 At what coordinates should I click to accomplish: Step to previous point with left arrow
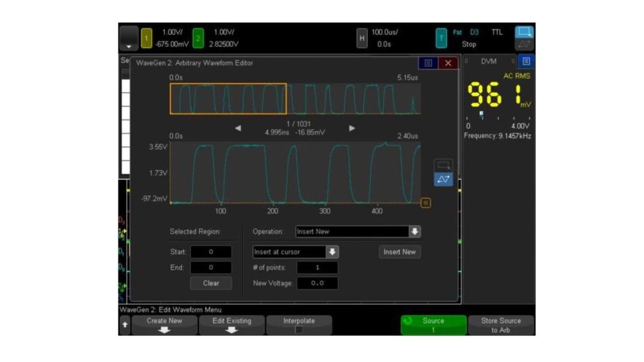pos(238,128)
